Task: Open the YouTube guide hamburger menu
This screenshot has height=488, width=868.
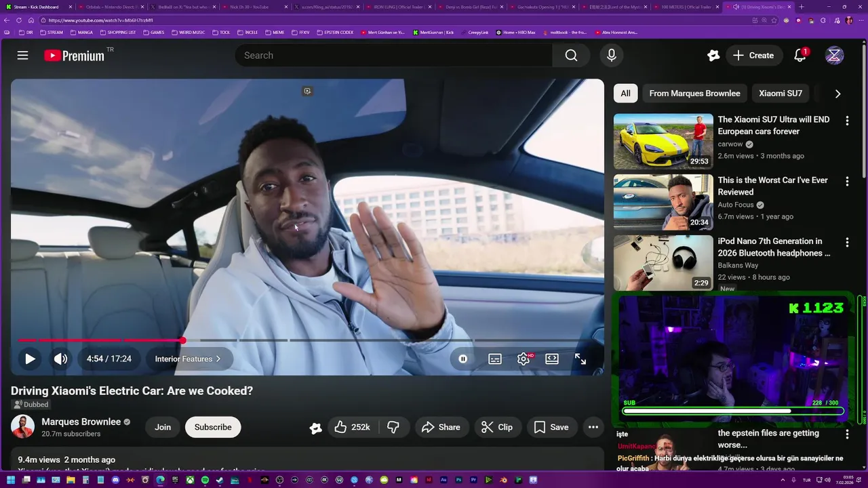Action: point(23,56)
